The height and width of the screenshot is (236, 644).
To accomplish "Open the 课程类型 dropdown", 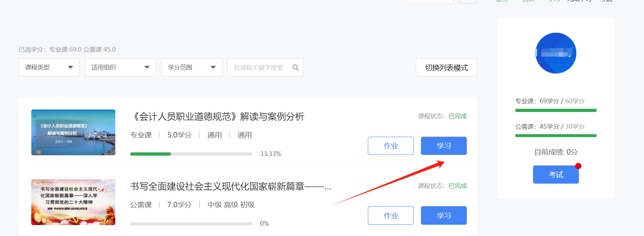I will tap(49, 67).
